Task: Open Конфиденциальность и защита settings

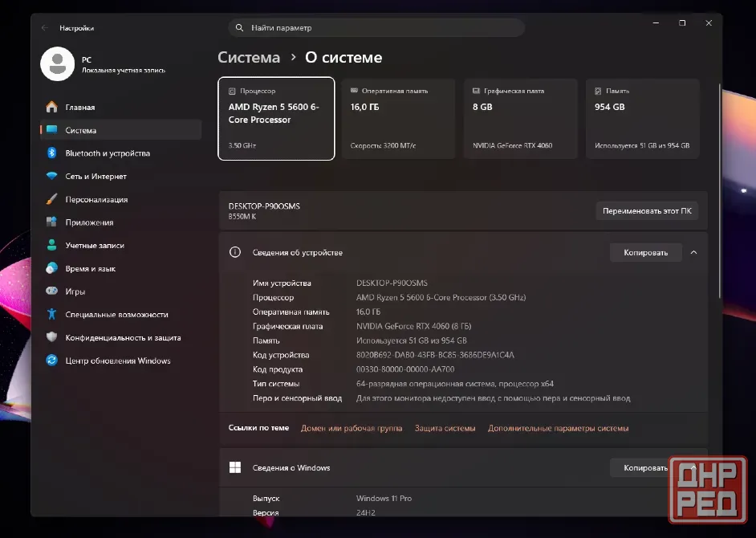Action: tap(120, 338)
